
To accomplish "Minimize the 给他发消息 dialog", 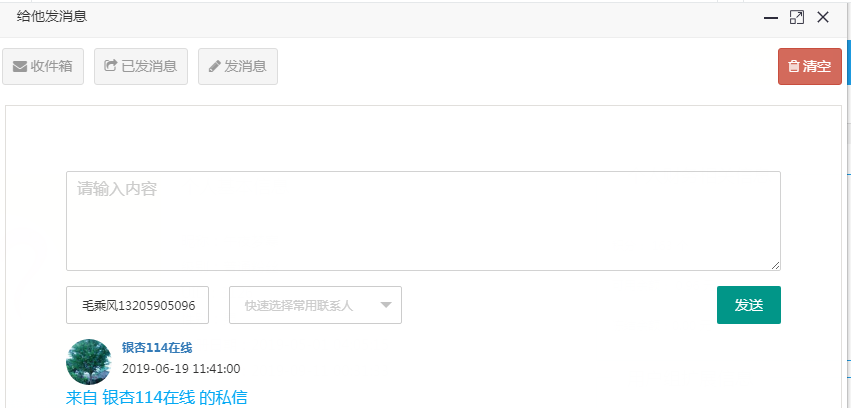I will [770, 17].
